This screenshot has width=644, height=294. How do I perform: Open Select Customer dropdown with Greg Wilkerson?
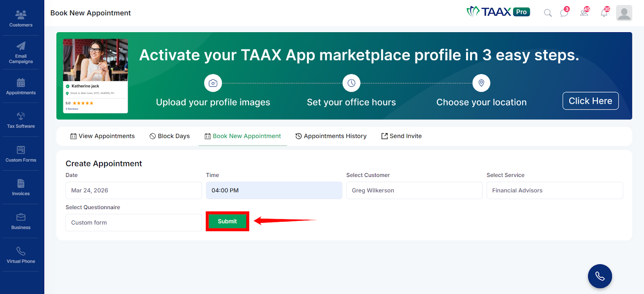414,190
